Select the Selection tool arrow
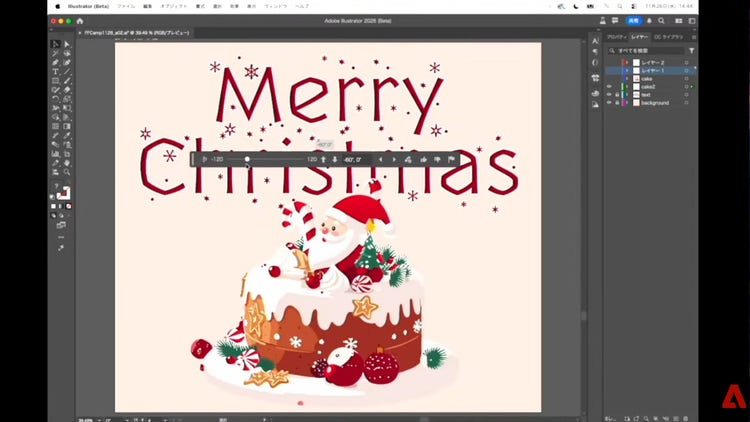750x422 pixels. click(55, 44)
